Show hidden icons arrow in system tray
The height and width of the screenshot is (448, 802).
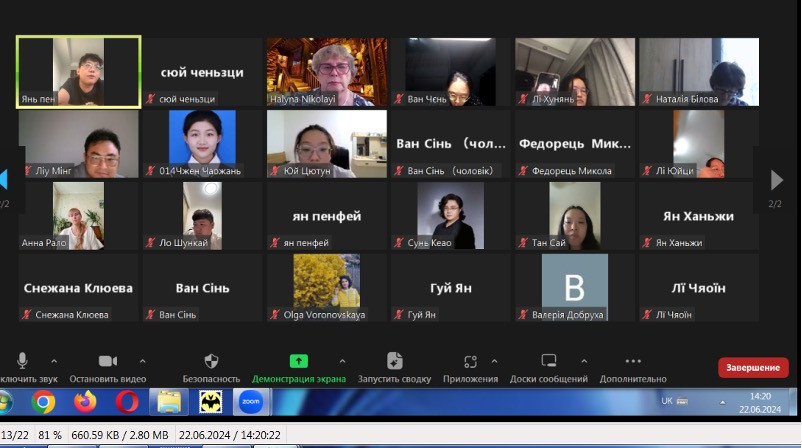[x=723, y=402]
